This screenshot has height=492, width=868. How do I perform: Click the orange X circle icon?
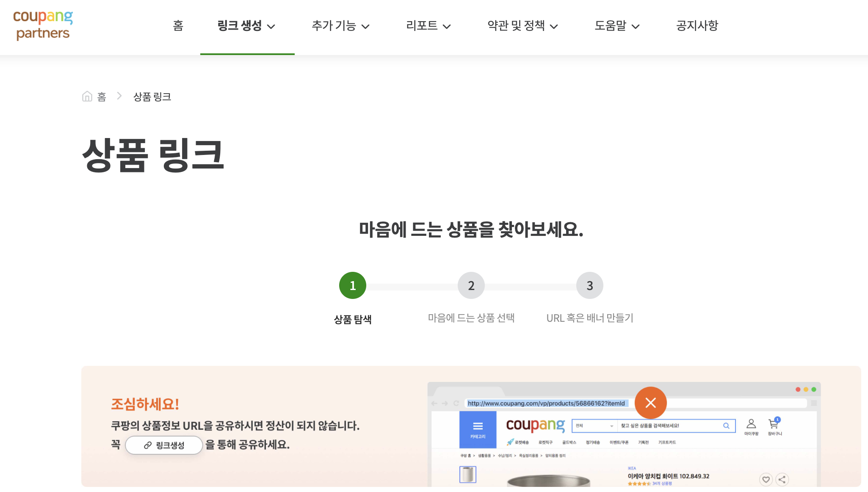coord(650,403)
